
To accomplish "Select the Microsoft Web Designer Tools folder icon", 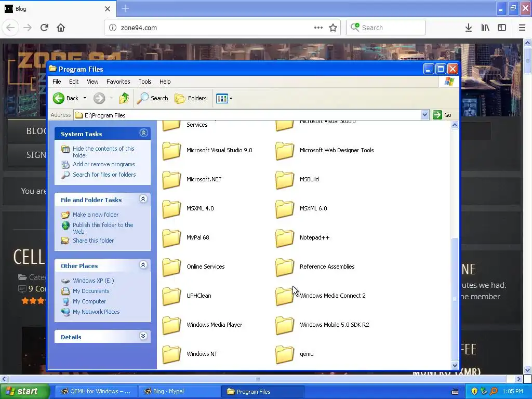I will click(285, 151).
